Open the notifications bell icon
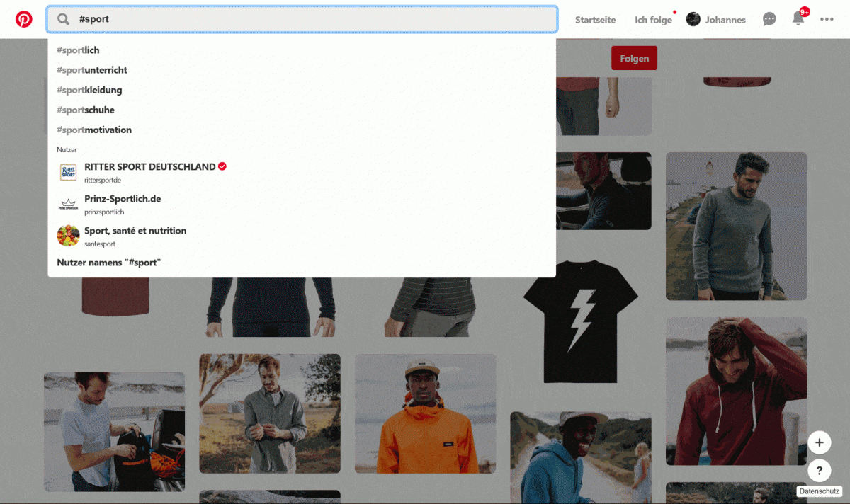The width and height of the screenshot is (850, 504). [x=798, y=19]
